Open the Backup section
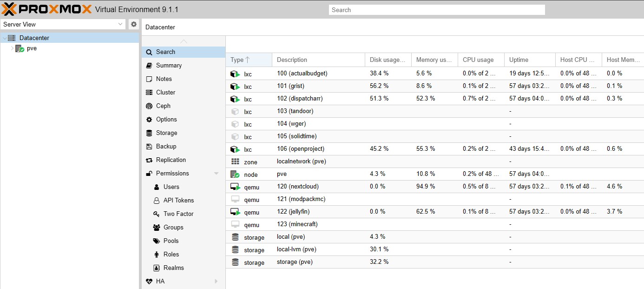 [x=184, y=147]
